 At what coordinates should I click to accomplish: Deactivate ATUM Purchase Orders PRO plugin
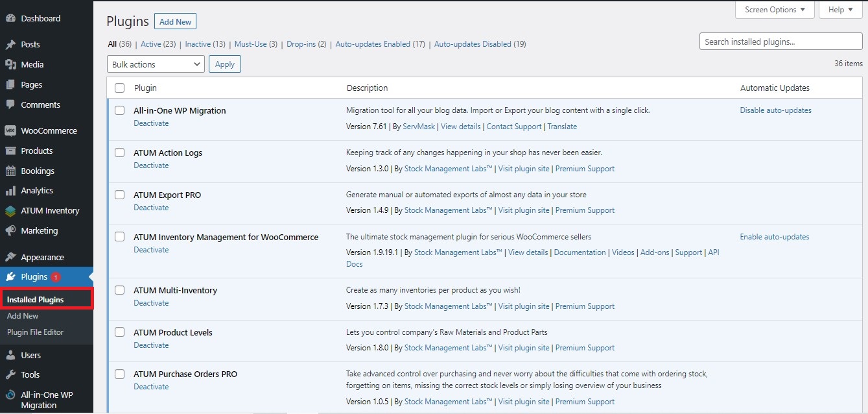tap(151, 387)
